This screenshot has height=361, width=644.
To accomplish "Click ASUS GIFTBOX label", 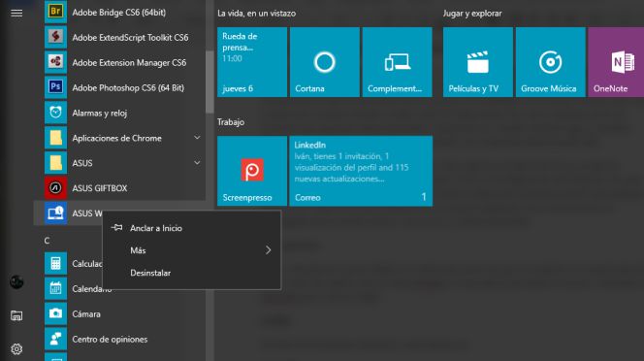I will 100,188.
